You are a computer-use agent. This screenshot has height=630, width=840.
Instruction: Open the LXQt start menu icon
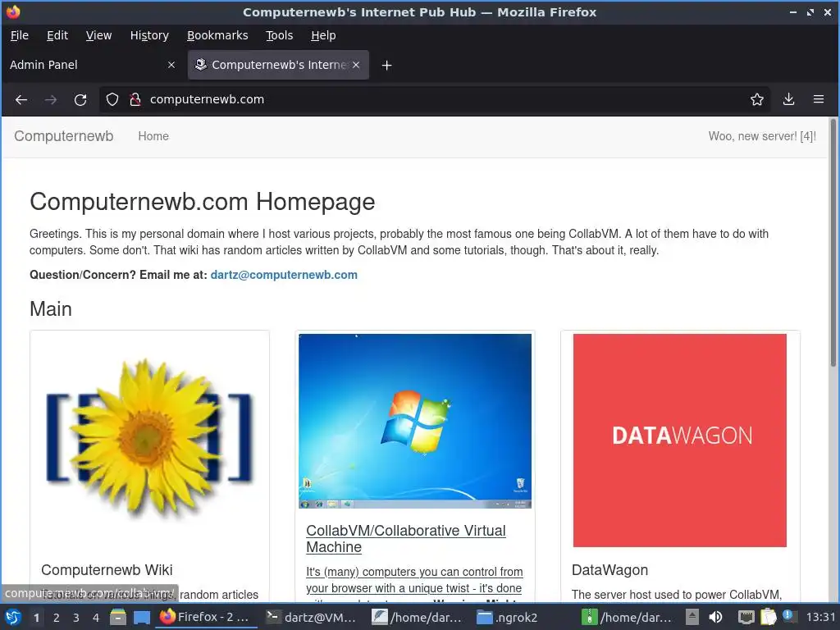click(x=13, y=617)
